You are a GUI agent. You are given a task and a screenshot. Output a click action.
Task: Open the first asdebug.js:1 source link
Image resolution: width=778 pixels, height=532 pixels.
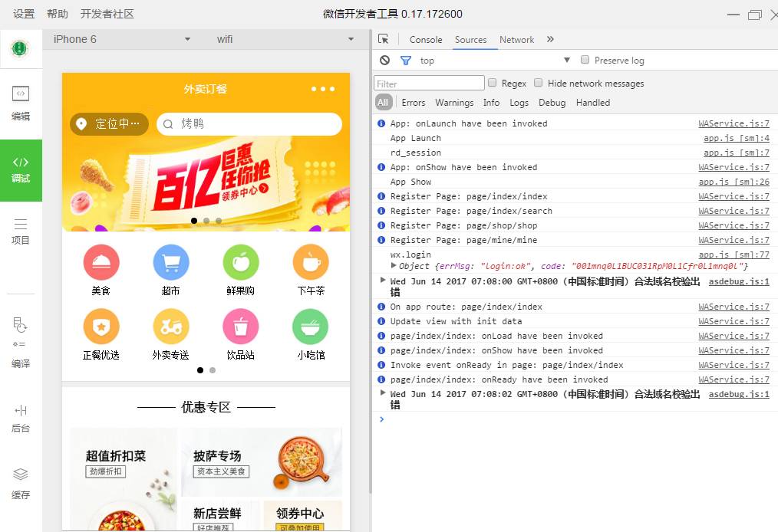[739, 281]
